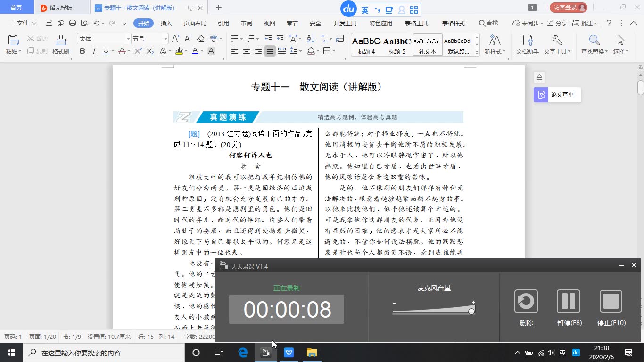Click the microphone volume slider handle
The height and width of the screenshot is (362, 644).
471,311
